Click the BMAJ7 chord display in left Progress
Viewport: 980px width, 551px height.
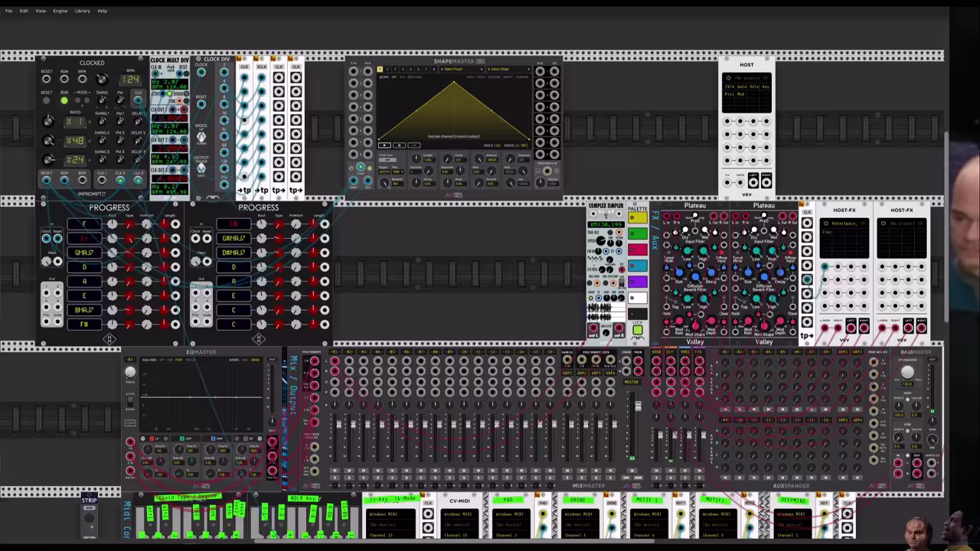click(84, 310)
